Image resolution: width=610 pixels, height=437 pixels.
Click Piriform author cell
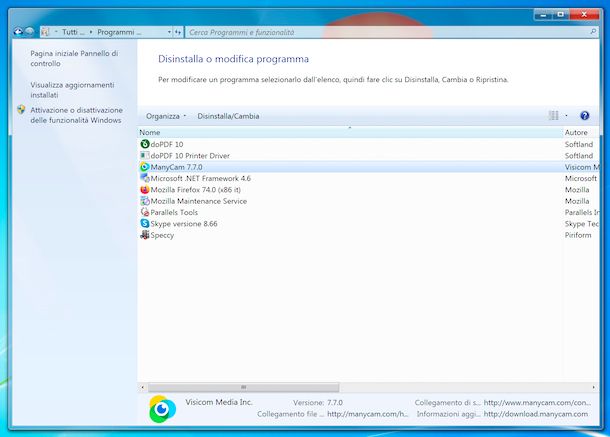pyautogui.click(x=578, y=235)
